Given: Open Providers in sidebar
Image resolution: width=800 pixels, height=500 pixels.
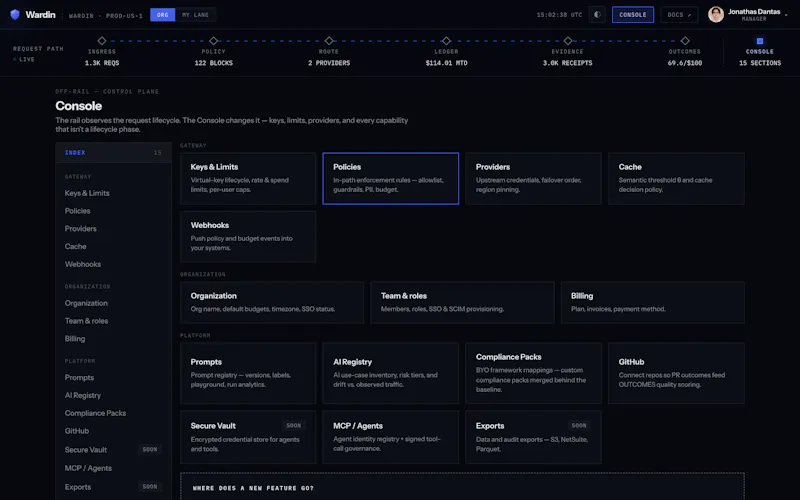Looking at the screenshot, I should [x=81, y=229].
